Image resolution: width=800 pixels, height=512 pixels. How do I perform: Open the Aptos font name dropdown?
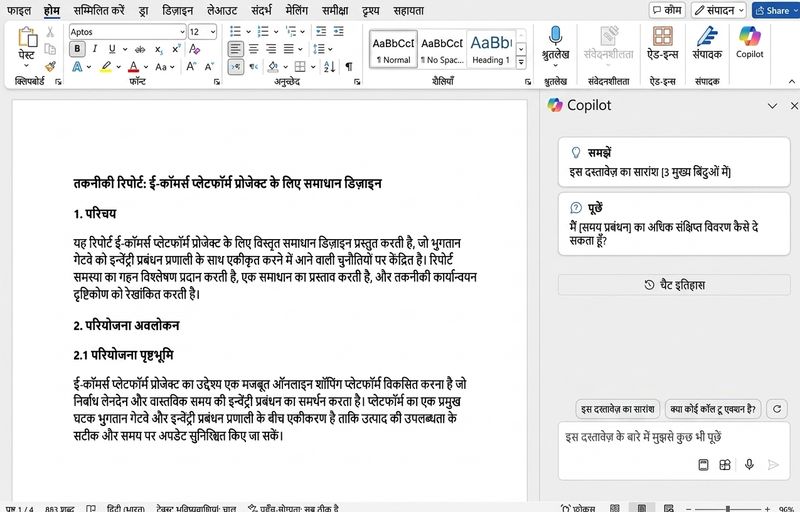182,32
